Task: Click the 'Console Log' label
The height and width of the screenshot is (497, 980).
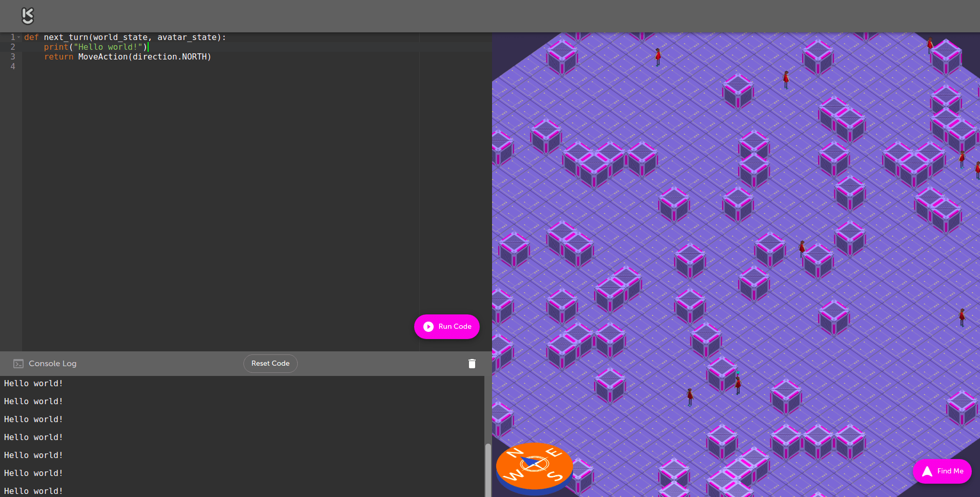Action: click(x=53, y=364)
